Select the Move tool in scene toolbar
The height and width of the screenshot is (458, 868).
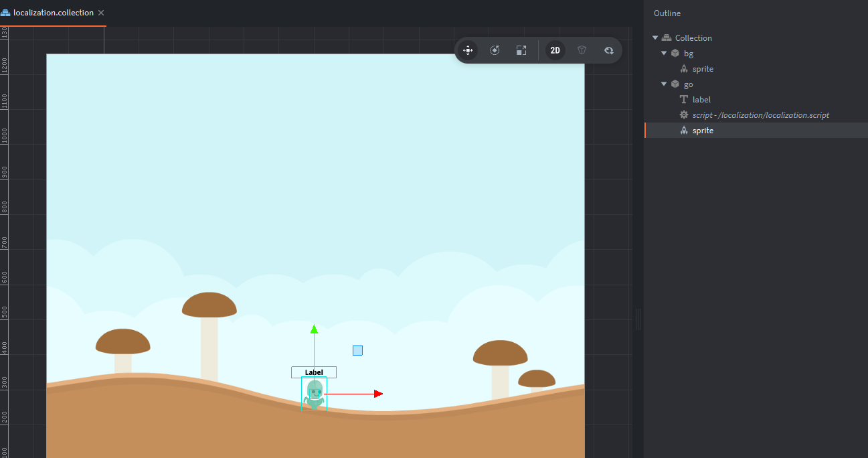468,50
